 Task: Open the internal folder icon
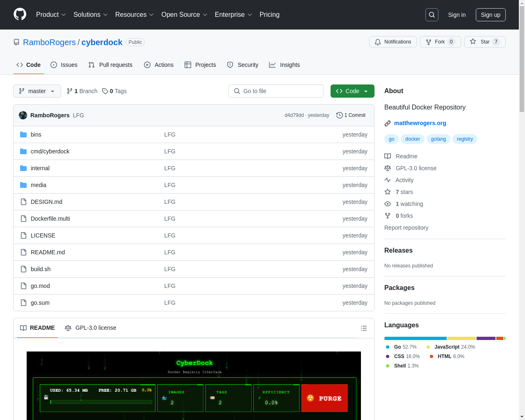click(x=23, y=168)
